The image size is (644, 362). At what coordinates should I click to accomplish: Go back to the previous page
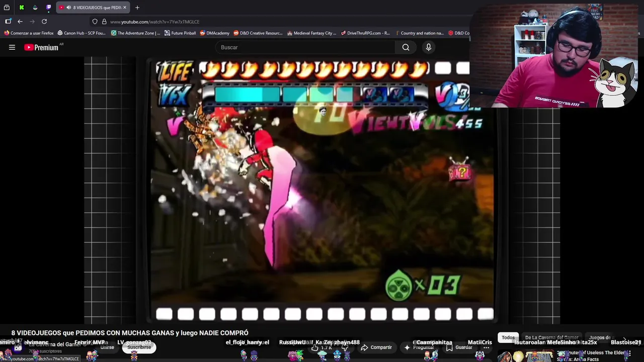tap(20, 22)
